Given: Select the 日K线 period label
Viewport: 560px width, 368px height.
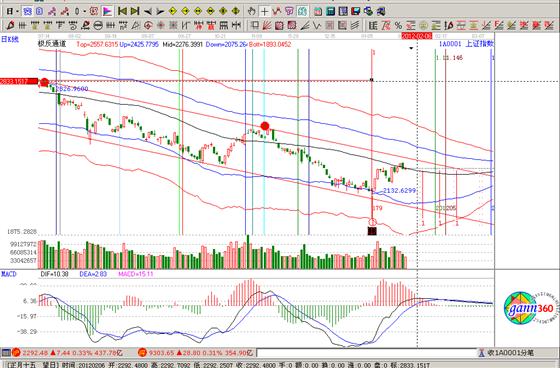Looking at the screenshot, I should 10,39.
